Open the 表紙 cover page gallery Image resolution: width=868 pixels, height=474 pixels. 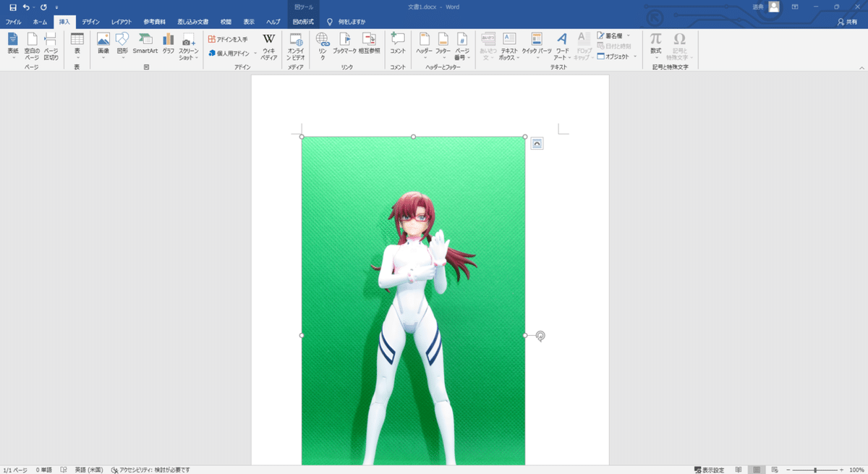coord(13,46)
